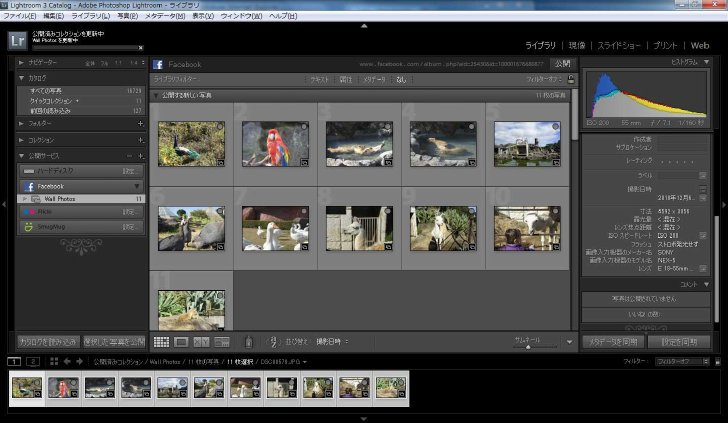Click the filter lock icon in Library Filter bar

pyautogui.click(x=571, y=79)
